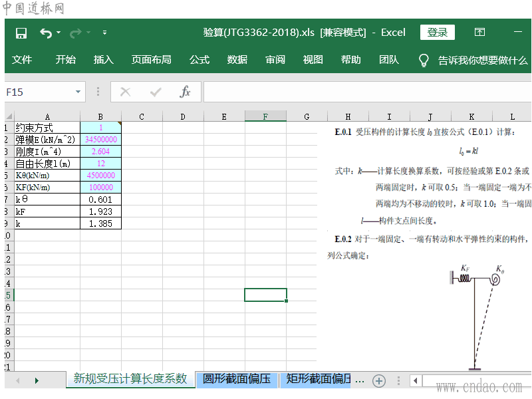This screenshot has height=399, width=532.
Task: Switch to the 视图 ribbon tab
Action: [313, 60]
